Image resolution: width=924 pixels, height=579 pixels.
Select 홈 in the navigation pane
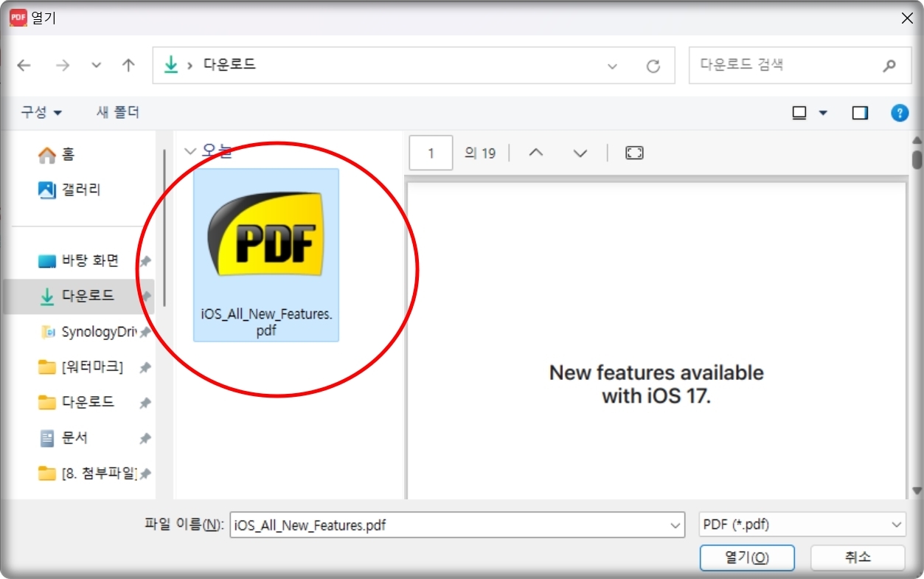point(56,154)
